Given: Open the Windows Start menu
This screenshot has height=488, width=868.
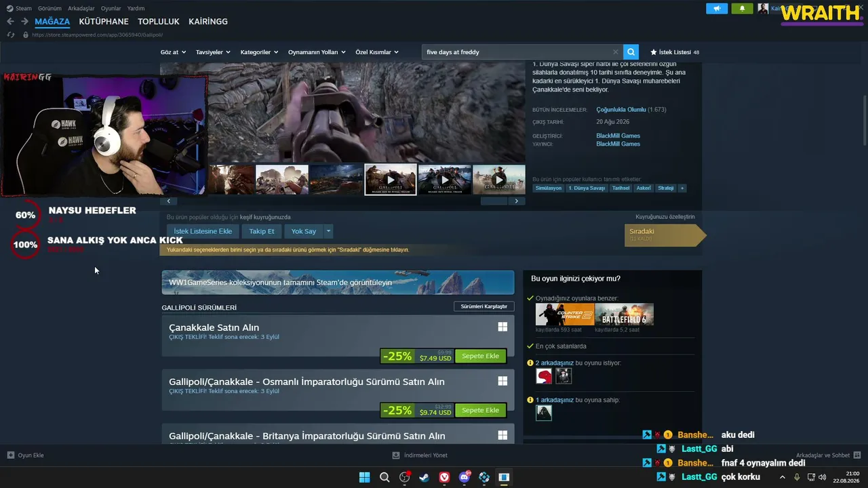Looking at the screenshot, I should [x=364, y=477].
